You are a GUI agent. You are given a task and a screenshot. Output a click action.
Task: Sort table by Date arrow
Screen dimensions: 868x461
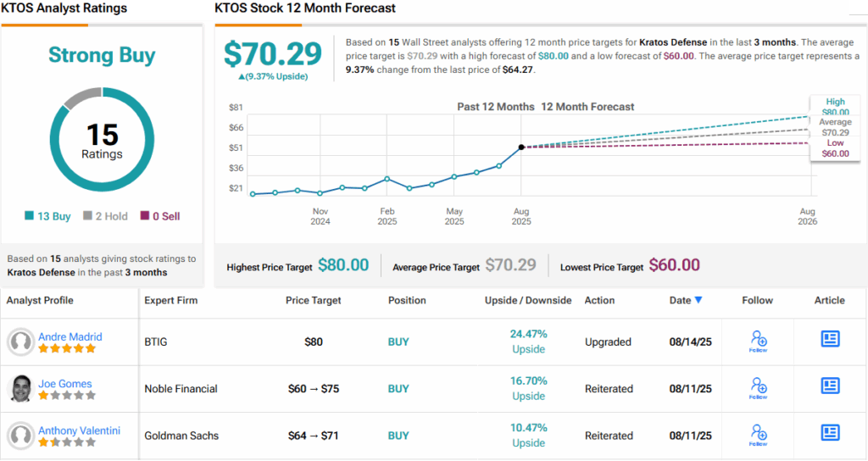click(x=698, y=300)
